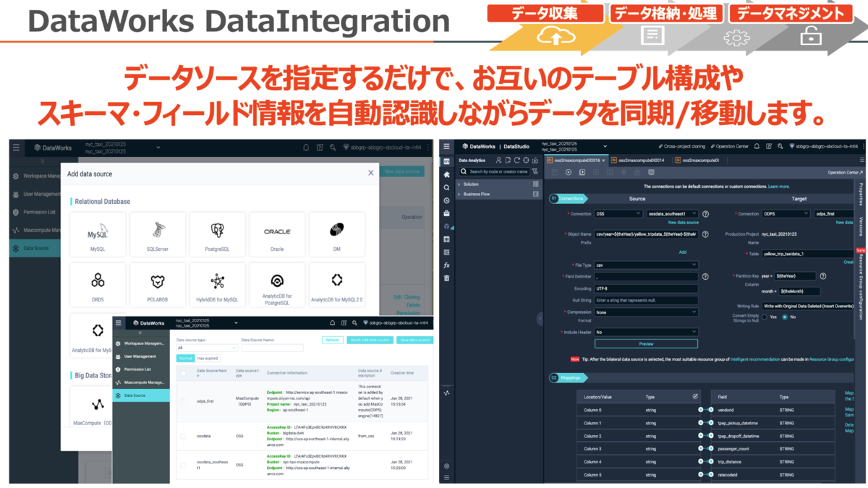Click the notification bell in DataStudio header

click(755, 146)
